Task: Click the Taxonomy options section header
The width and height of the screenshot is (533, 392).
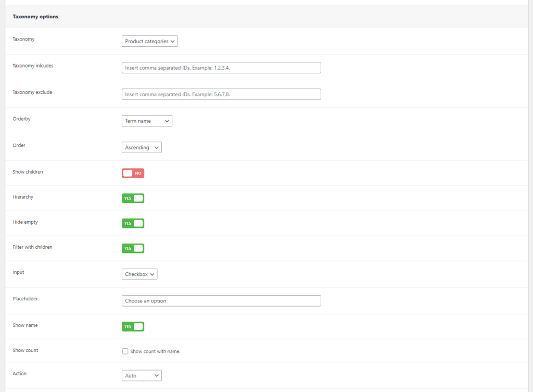Action: click(35, 17)
